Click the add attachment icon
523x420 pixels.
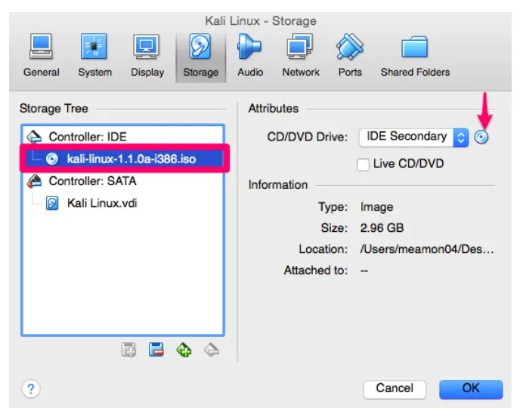click(x=128, y=350)
